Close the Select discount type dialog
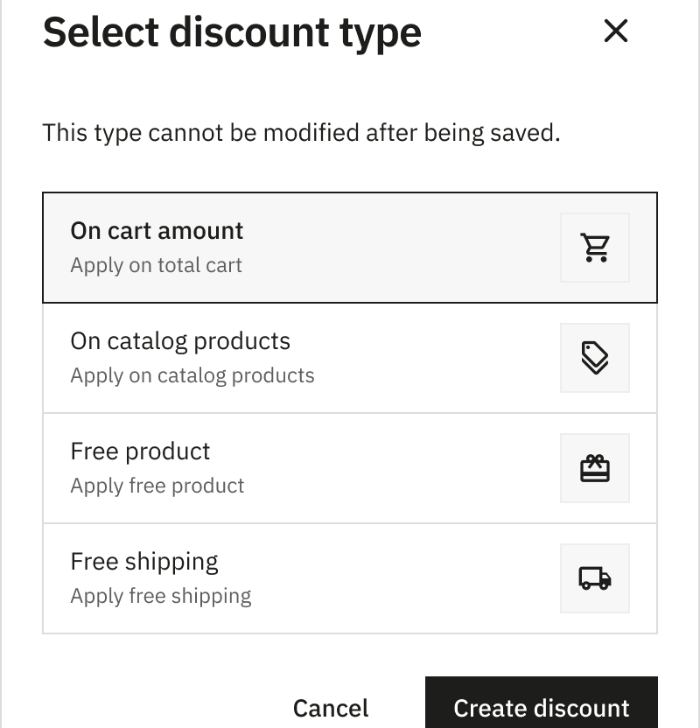 pyautogui.click(x=616, y=31)
